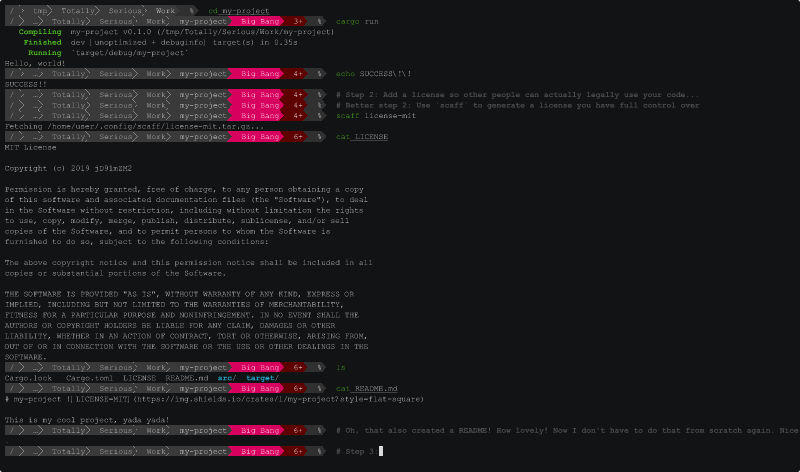Click the Copyright (c) 2019 line
Viewport: 800px width, 472px height.
coord(68,168)
